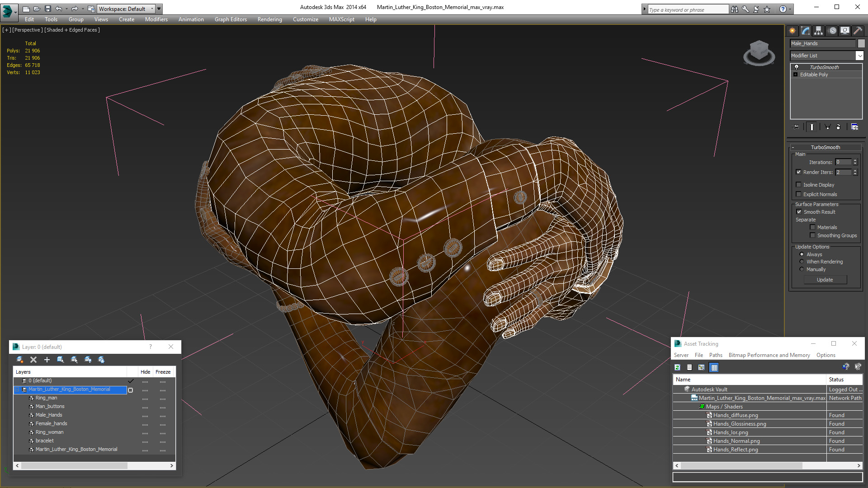
Task: Enable the Isoline Display checkbox
Action: (x=799, y=185)
